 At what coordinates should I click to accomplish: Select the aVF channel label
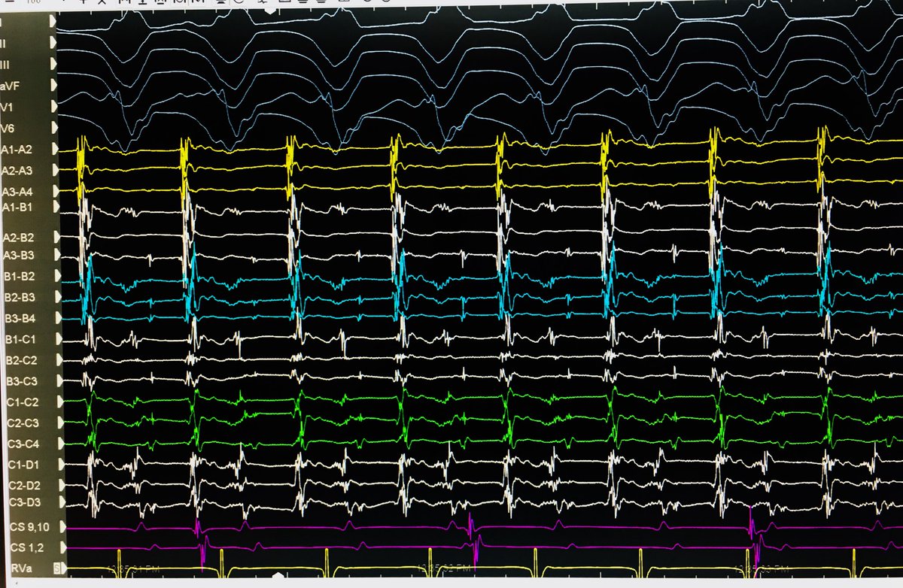click(x=11, y=86)
